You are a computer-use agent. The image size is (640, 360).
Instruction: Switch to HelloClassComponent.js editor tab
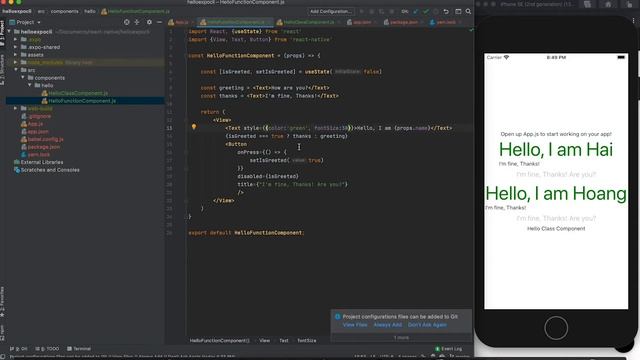coord(308,22)
